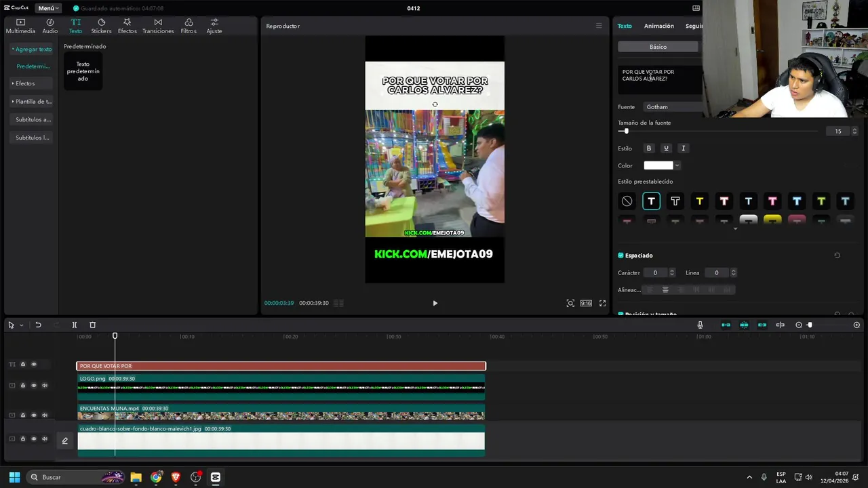Click the focus frame icon in player

pyautogui.click(x=570, y=303)
